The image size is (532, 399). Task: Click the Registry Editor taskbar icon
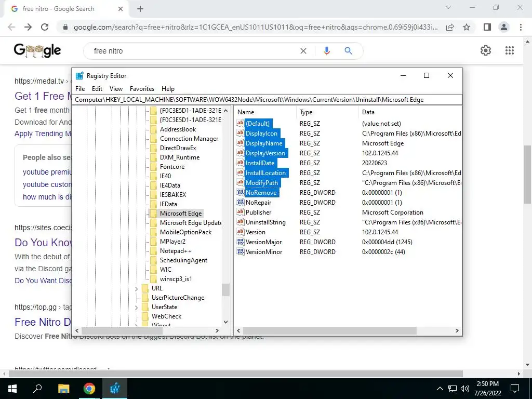115,388
